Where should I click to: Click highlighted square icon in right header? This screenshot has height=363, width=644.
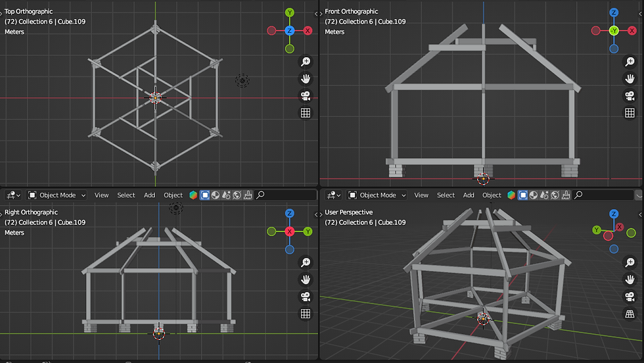click(x=523, y=195)
